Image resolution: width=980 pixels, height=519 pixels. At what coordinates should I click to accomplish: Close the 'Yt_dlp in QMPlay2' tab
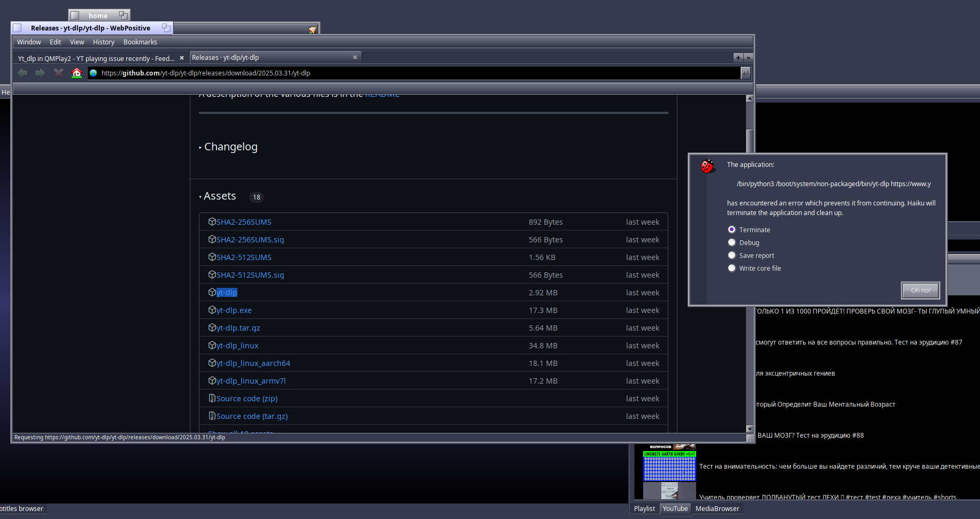(182, 58)
